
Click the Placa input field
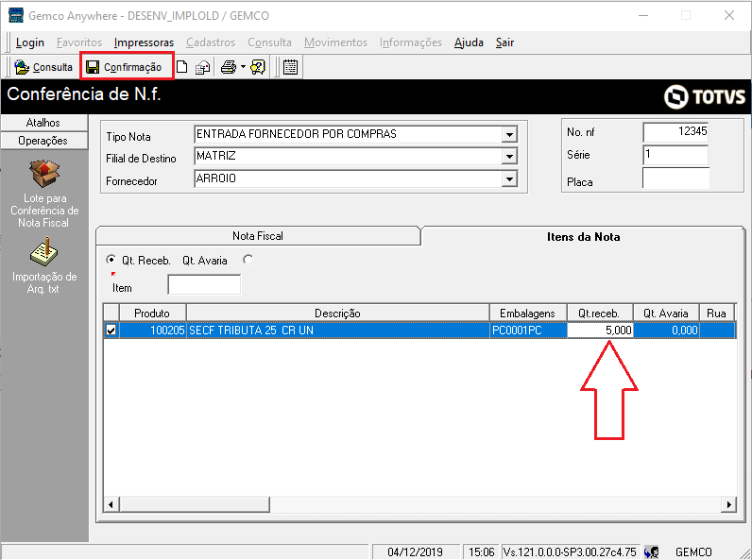tap(675, 178)
